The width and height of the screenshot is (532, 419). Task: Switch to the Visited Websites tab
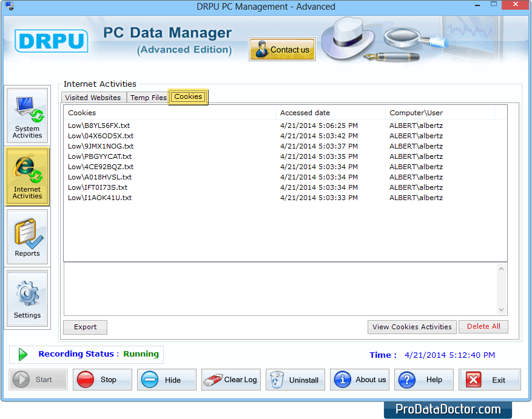click(93, 98)
